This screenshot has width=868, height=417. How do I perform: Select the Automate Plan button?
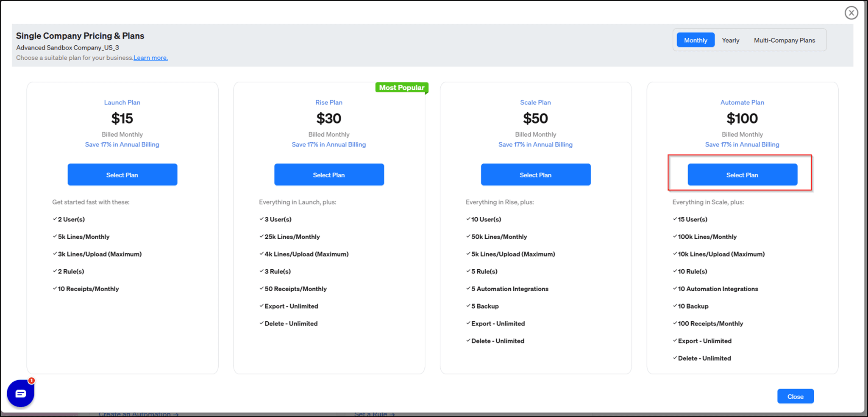[742, 175]
